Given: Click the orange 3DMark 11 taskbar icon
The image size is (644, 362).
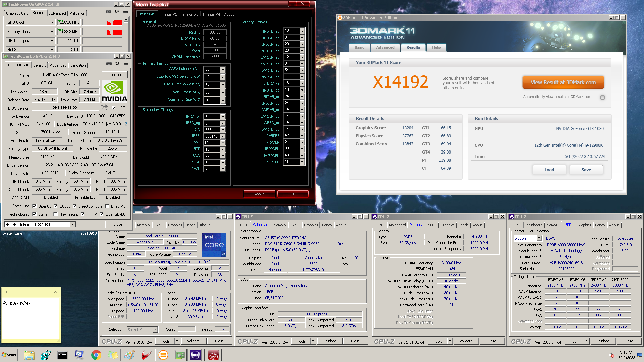Looking at the screenshot, I should click(x=163, y=355).
